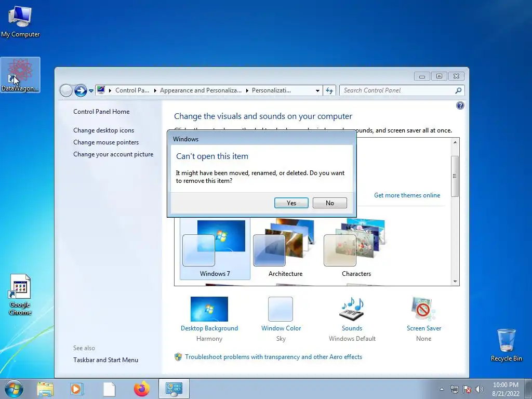This screenshot has width=532, height=399.
Task: Open Control Panel help question mark
Action: [460, 105]
